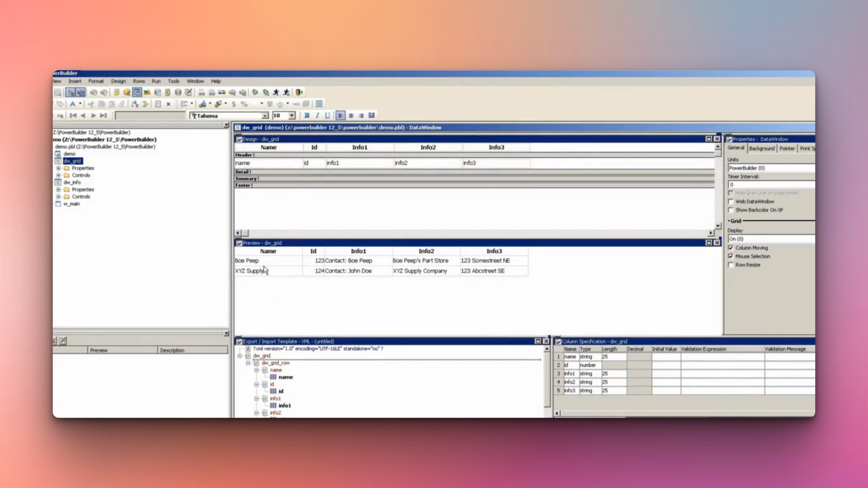Click the sort ascending toolbar icon

pos(135,103)
